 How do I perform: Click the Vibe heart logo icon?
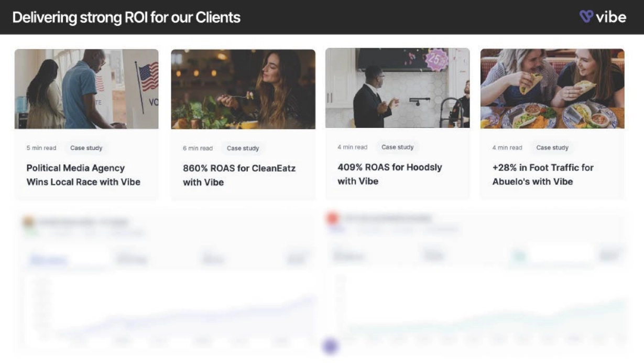pos(586,16)
